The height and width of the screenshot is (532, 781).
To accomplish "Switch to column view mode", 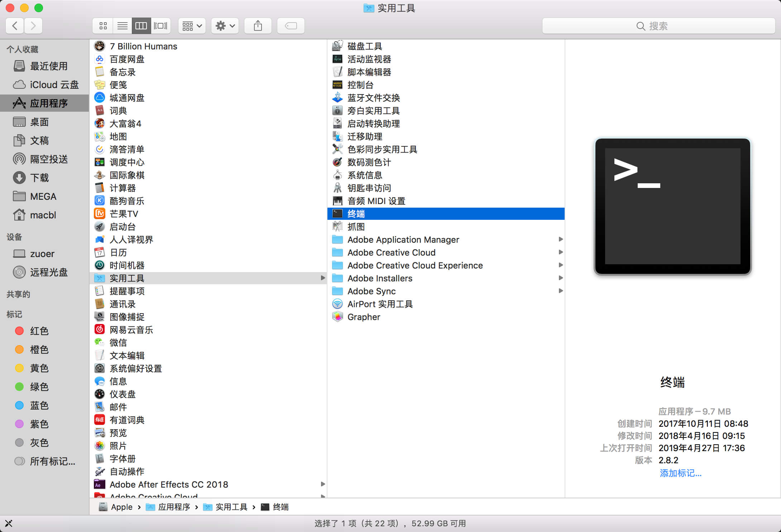I will [141, 26].
